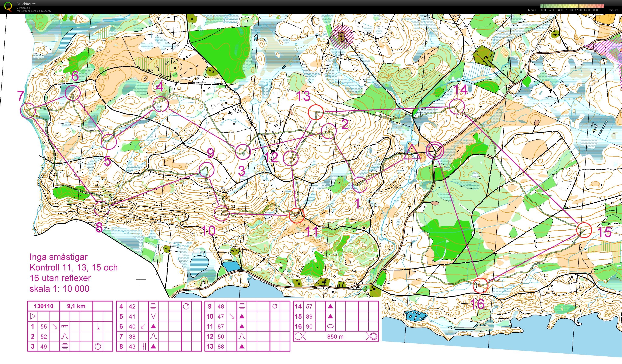This screenshot has width=622, height=364.
Task: Select red control circle 16
Action: pyautogui.click(x=480, y=286)
